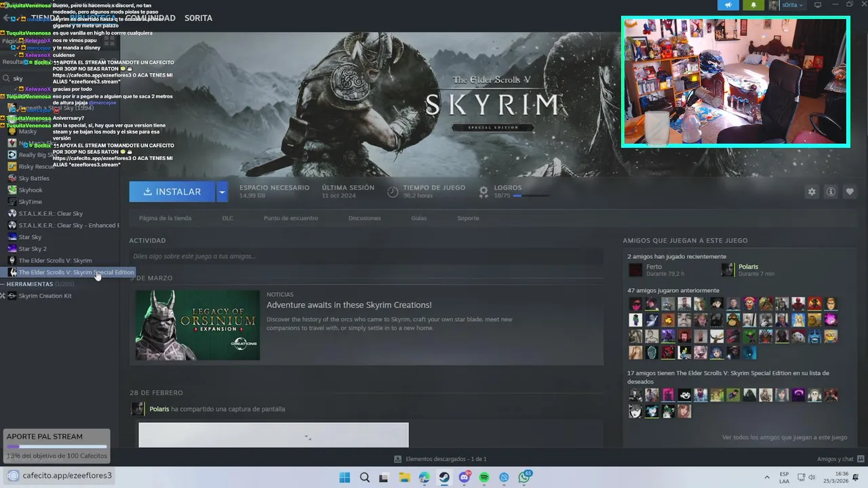This screenshot has width=868, height=488.
Task: Click the Steam taskbar icon
Action: coord(444,477)
